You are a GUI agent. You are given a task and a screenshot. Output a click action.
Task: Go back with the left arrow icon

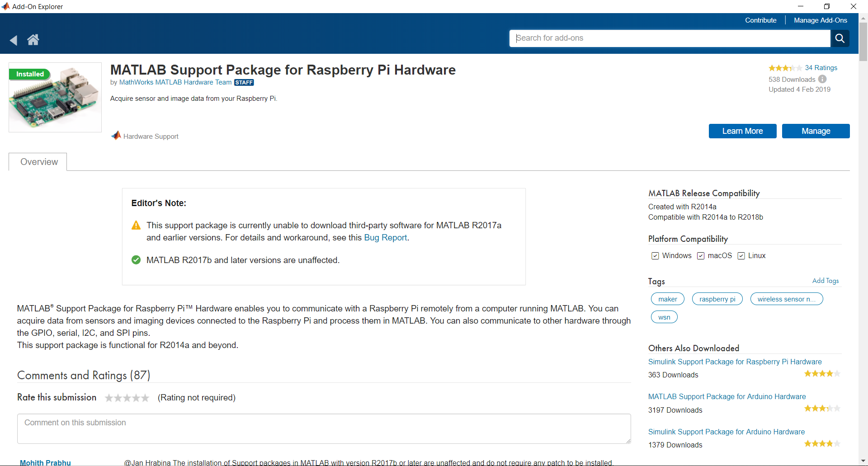point(14,40)
